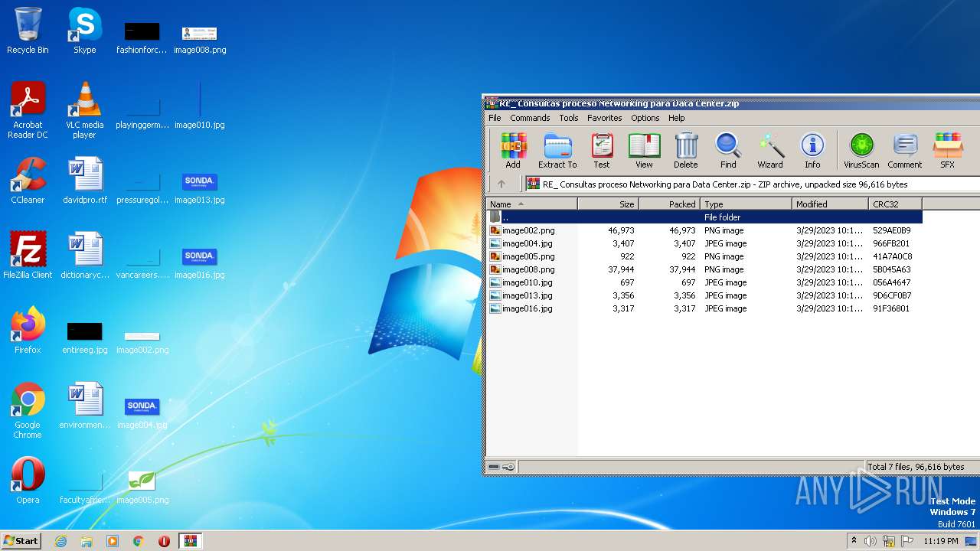Click the Delete toolbar icon
Image resolution: width=980 pixels, height=551 pixels.
click(686, 150)
